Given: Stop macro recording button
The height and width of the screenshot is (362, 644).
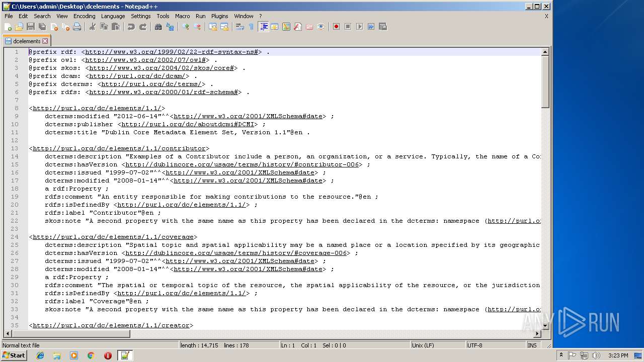Looking at the screenshot, I should (x=348, y=27).
